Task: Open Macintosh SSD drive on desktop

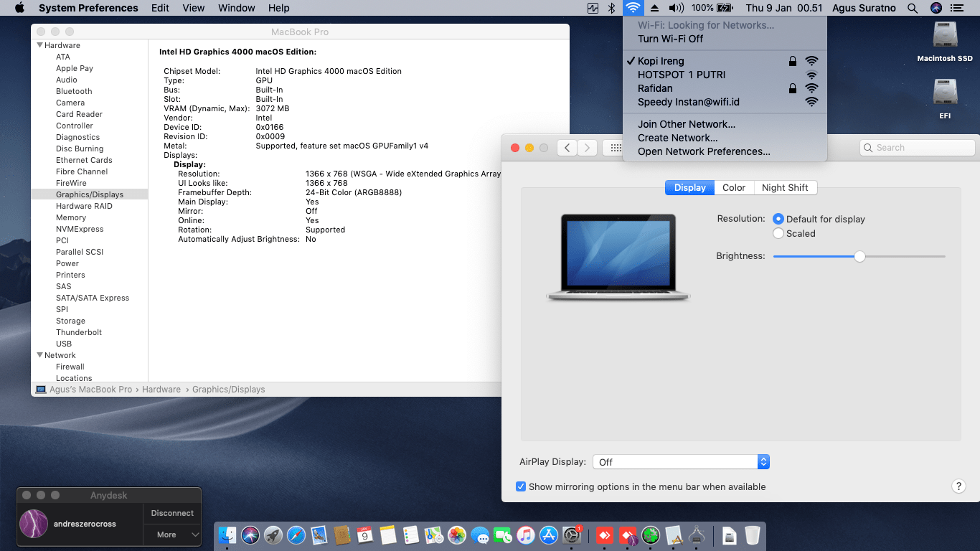Action: tap(945, 42)
